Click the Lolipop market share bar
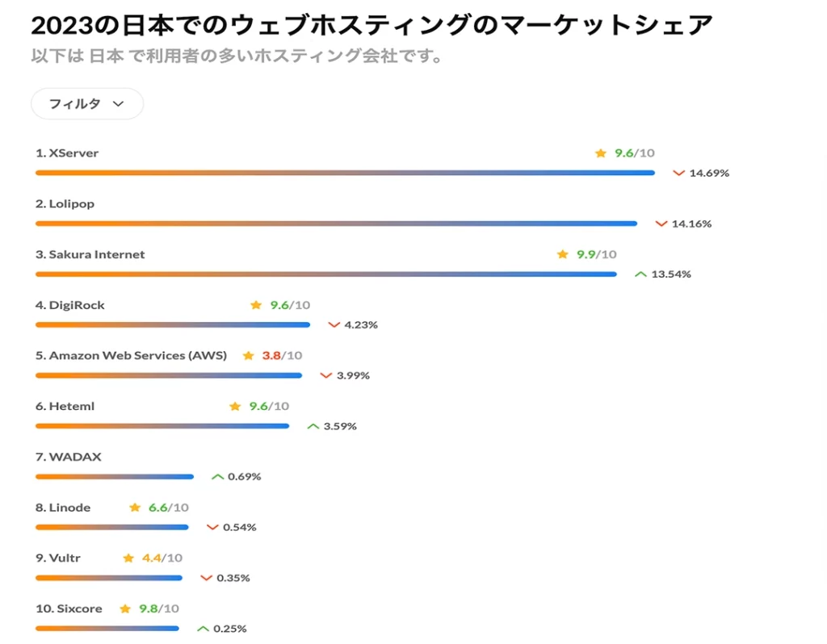The image size is (827, 644). pyautogui.click(x=336, y=224)
